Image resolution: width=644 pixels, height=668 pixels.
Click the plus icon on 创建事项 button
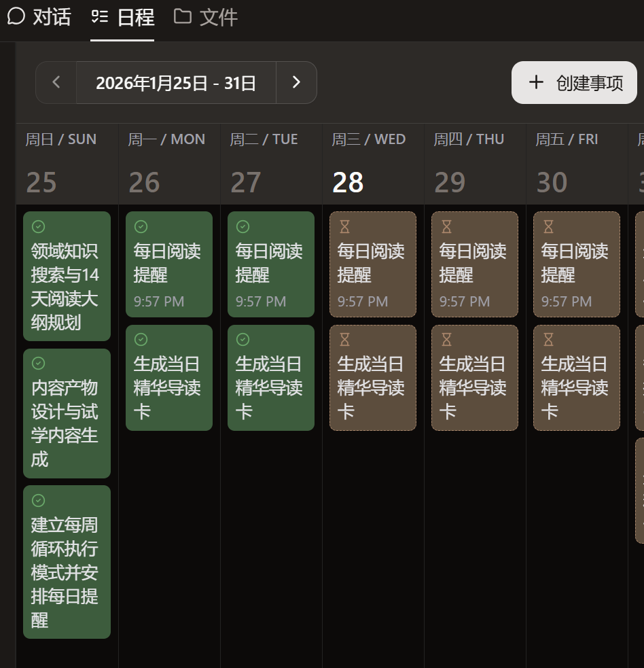click(536, 82)
